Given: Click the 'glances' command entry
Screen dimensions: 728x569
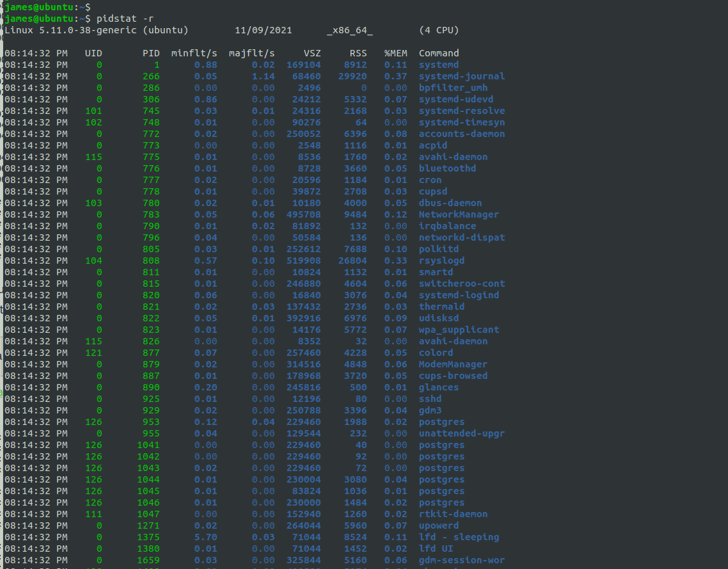Looking at the screenshot, I should point(439,387).
